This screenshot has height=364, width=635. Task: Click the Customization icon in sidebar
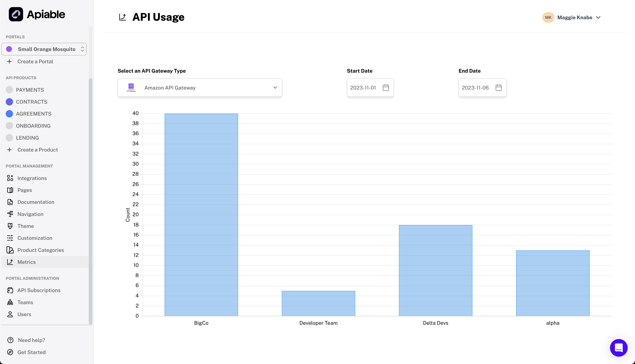[10, 238]
